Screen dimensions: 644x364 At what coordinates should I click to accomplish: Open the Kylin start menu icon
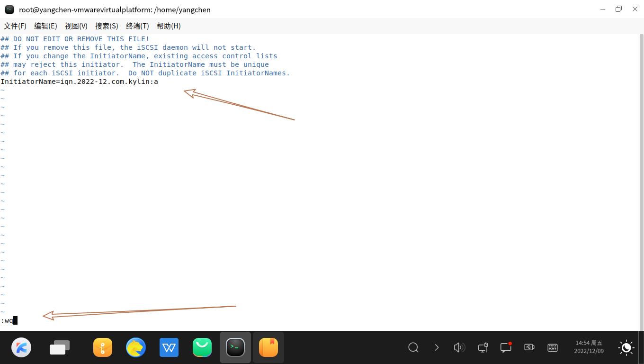21,347
